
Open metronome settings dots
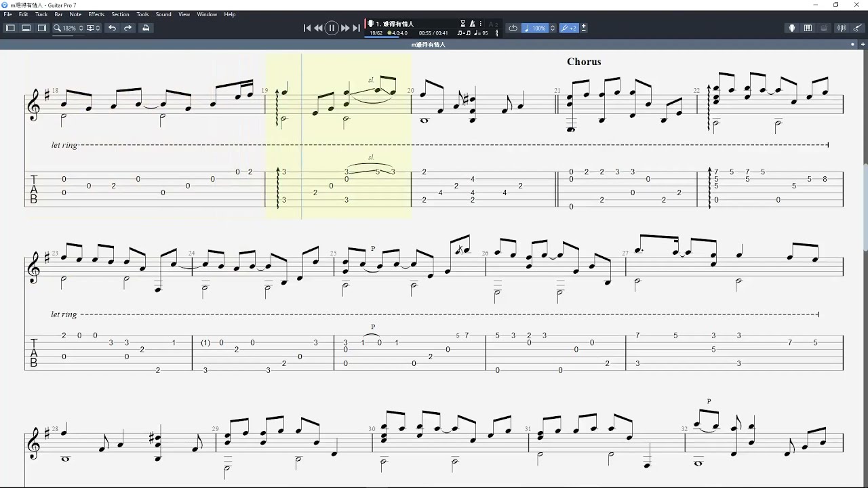click(480, 24)
